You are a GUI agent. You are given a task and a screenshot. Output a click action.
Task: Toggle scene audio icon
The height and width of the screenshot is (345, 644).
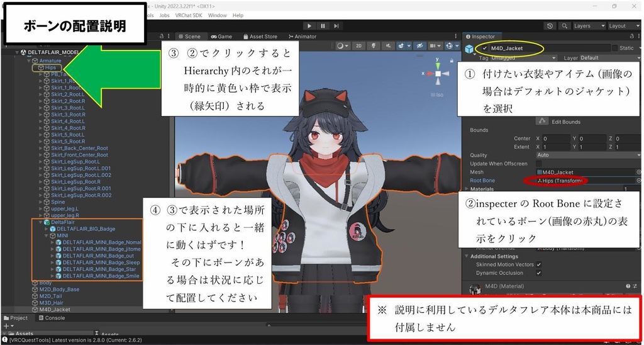[x=389, y=46]
